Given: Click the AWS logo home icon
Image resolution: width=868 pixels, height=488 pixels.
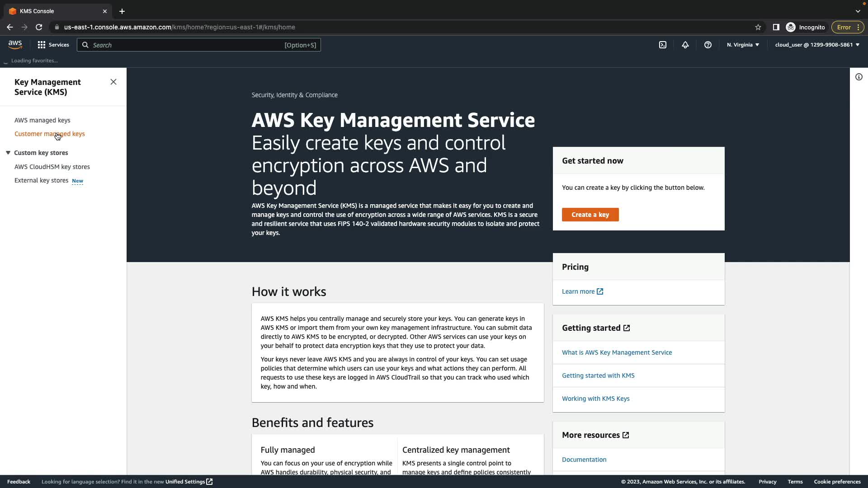Looking at the screenshot, I should (x=15, y=45).
